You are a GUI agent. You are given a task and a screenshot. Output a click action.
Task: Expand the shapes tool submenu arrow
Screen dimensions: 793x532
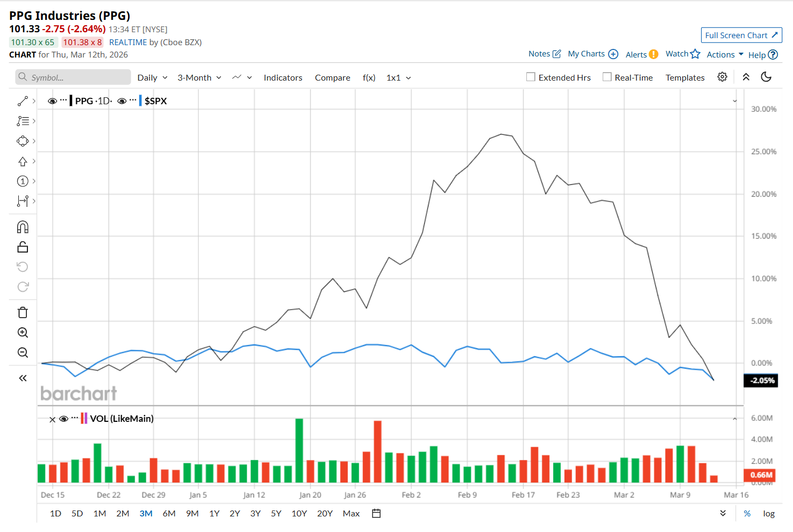[x=34, y=141]
